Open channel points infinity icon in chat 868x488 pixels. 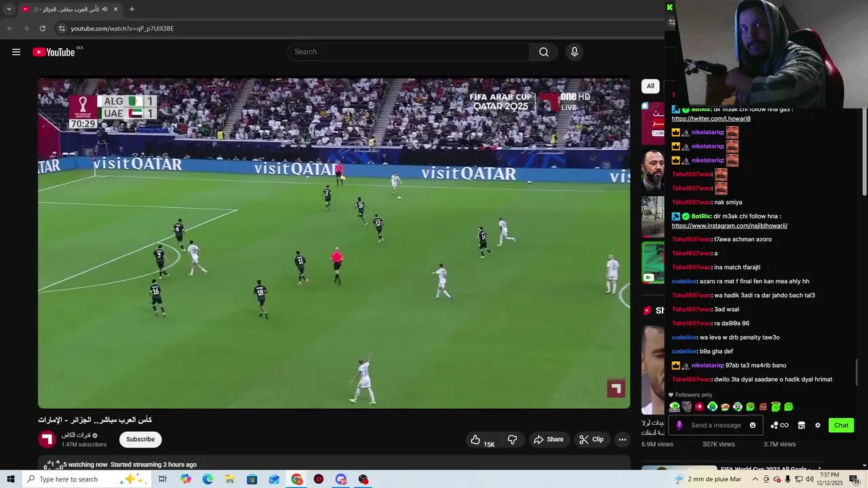(x=780, y=426)
